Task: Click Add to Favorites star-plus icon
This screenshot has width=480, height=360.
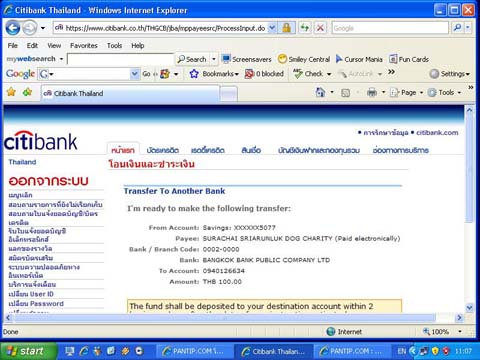Action: (x=27, y=92)
